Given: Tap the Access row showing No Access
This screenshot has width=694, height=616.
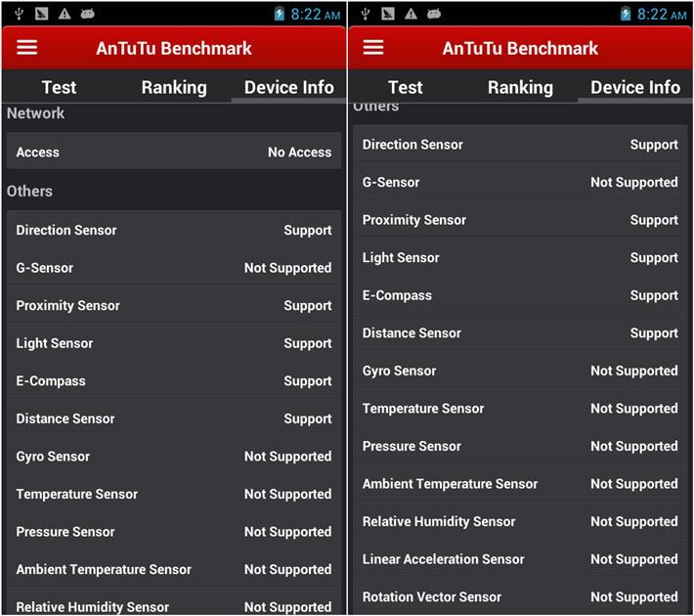Looking at the screenshot, I should click(174, 152).
